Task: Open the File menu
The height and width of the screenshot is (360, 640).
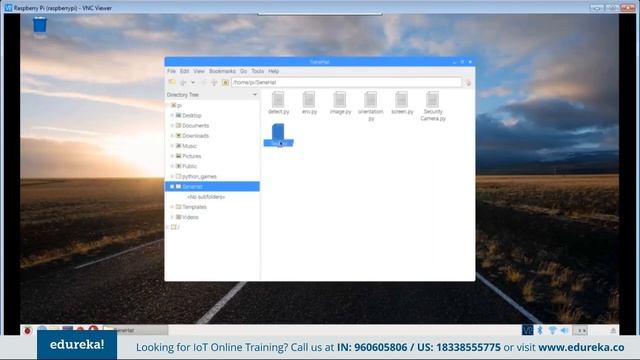Action: (x=171, y=71)
